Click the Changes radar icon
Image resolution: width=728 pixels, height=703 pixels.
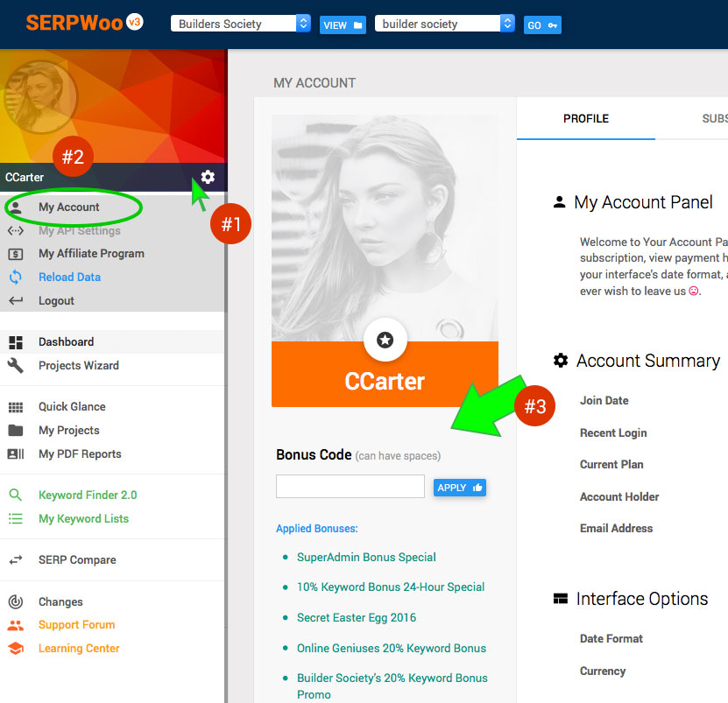(x=16, y=601)
